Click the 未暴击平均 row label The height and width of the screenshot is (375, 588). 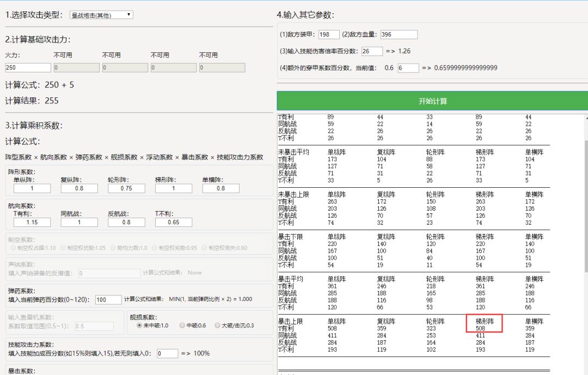click(293, 152)
